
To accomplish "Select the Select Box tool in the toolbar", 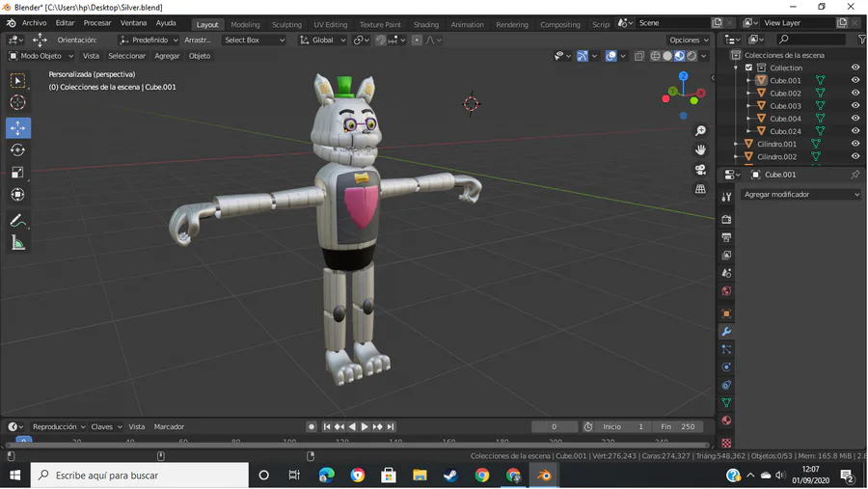I will click(17, 81).
